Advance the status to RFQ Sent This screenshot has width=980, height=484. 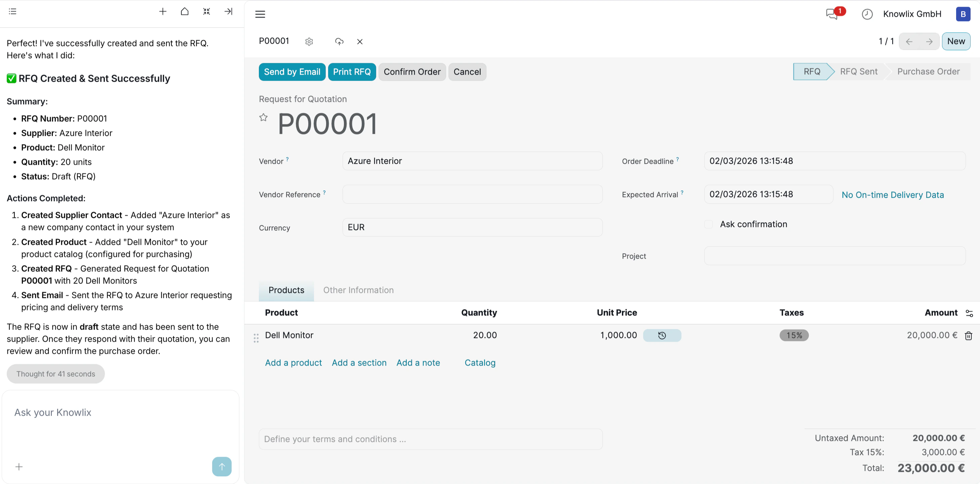point(859,72)
